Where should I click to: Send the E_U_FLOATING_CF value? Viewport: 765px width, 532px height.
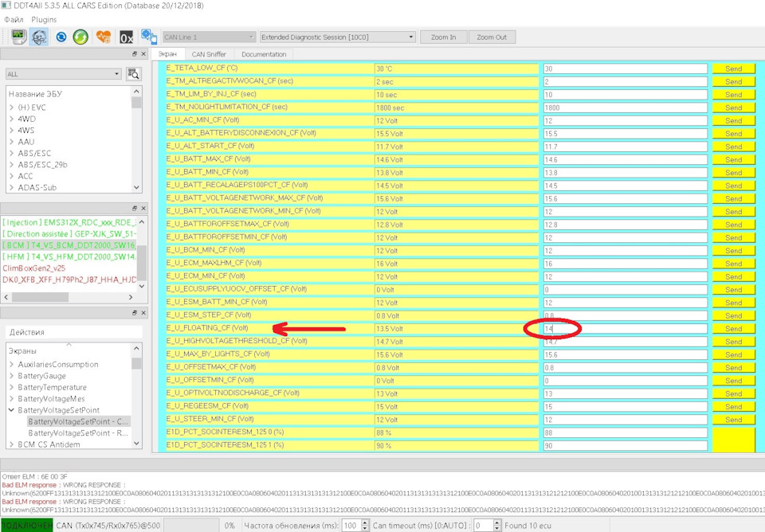[733, 328]
